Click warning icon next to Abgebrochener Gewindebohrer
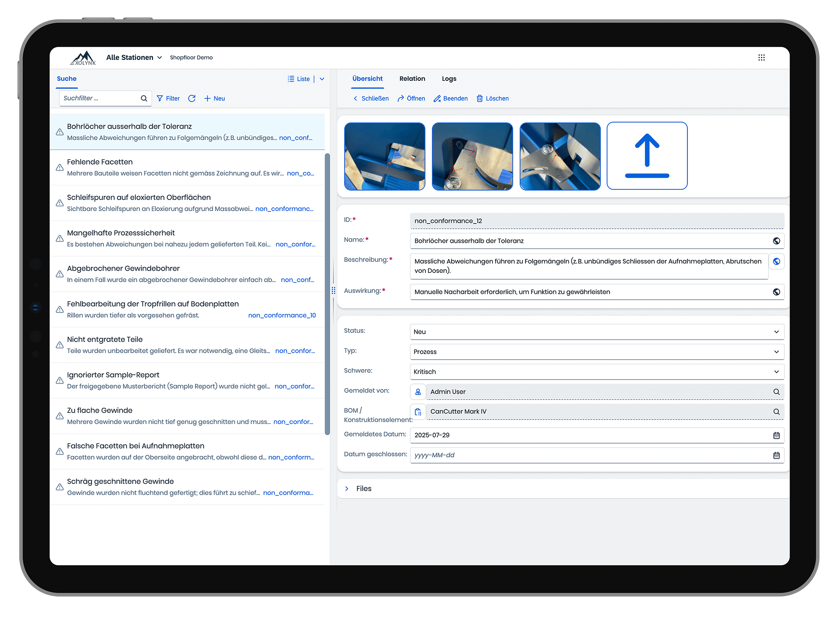The image size is (840, 617). point(60,274)
